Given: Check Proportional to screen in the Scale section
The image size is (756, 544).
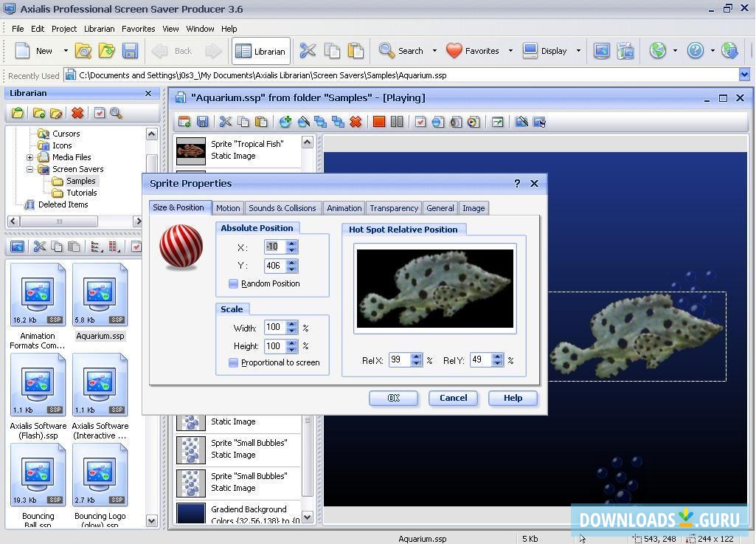Looking at the screenshot, I should (233, 362).
